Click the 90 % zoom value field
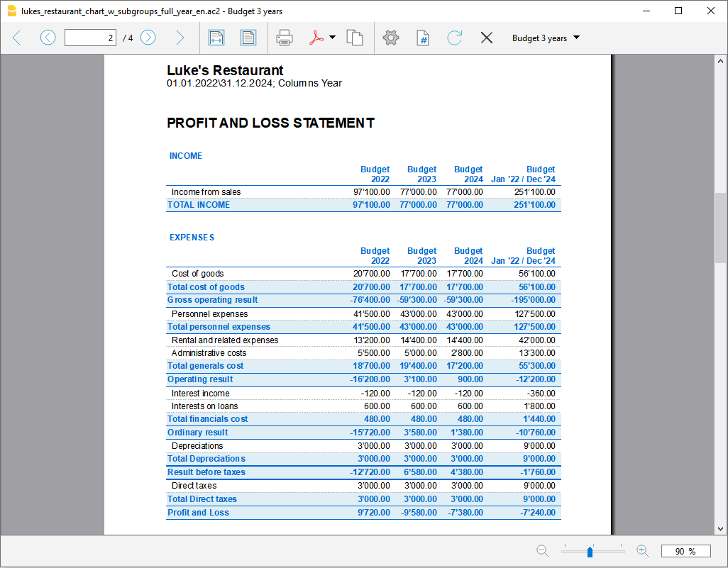 pyautogui.click(x=685, y=550)
